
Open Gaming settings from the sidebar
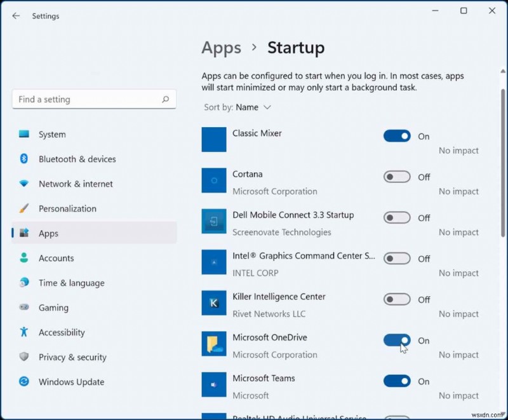(x=53, y=308)
